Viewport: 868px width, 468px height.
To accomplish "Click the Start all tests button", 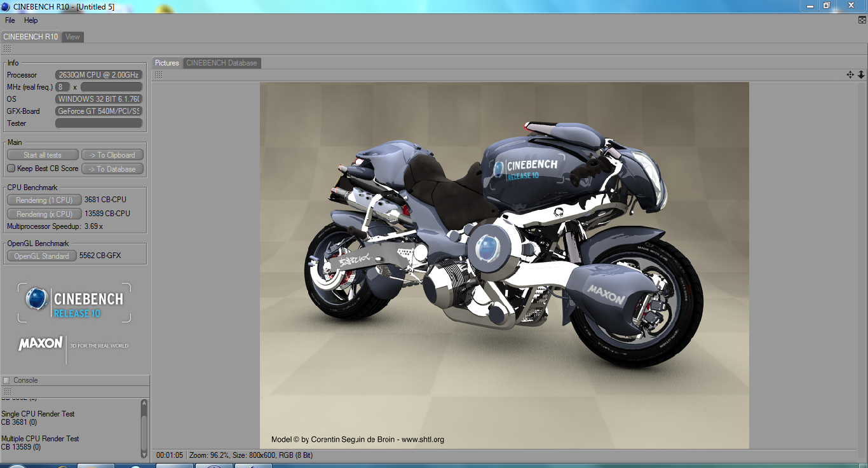I will pyautogui.click(x=43, y=155).
